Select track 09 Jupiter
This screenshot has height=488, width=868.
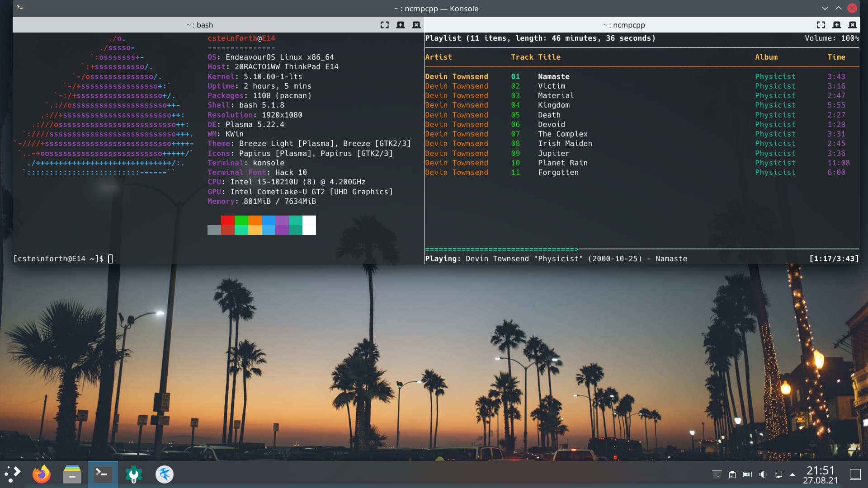pyautogui.click(x=642, y=153)
